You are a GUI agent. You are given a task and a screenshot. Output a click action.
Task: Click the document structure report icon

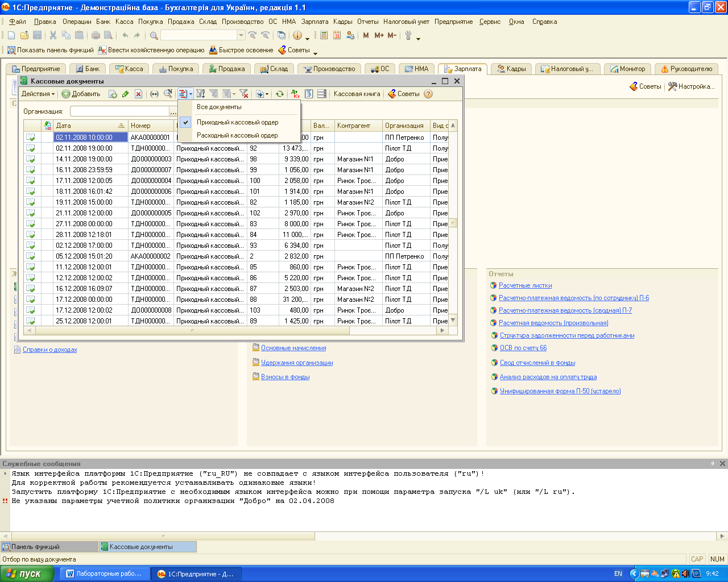pyautogui.click(x=309, y=94)
